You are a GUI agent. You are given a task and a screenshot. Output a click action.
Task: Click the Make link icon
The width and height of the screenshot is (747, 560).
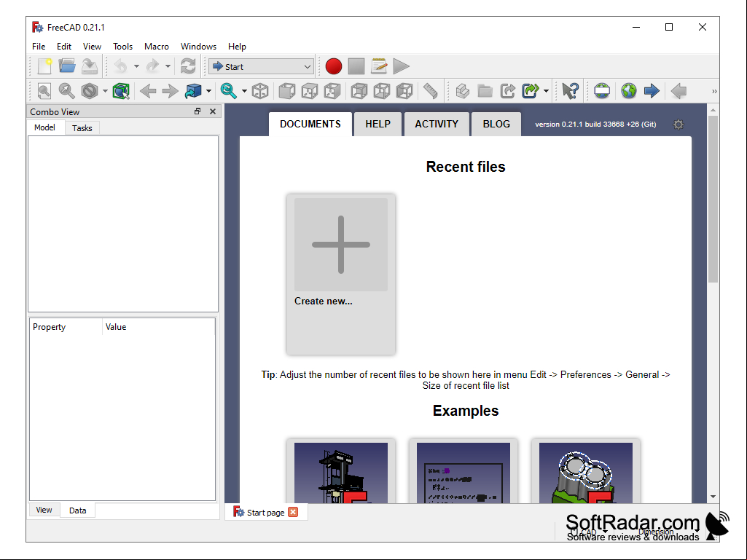[508, 91]
